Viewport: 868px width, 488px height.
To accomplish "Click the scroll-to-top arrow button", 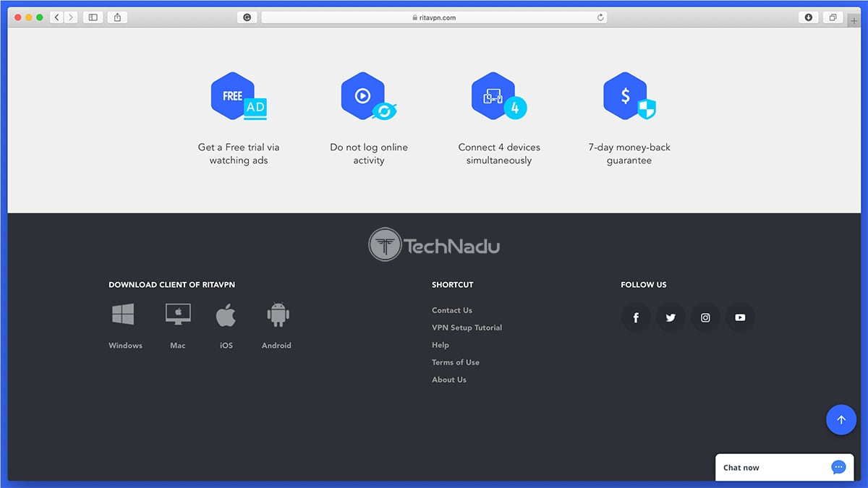I will pos(841,419).
